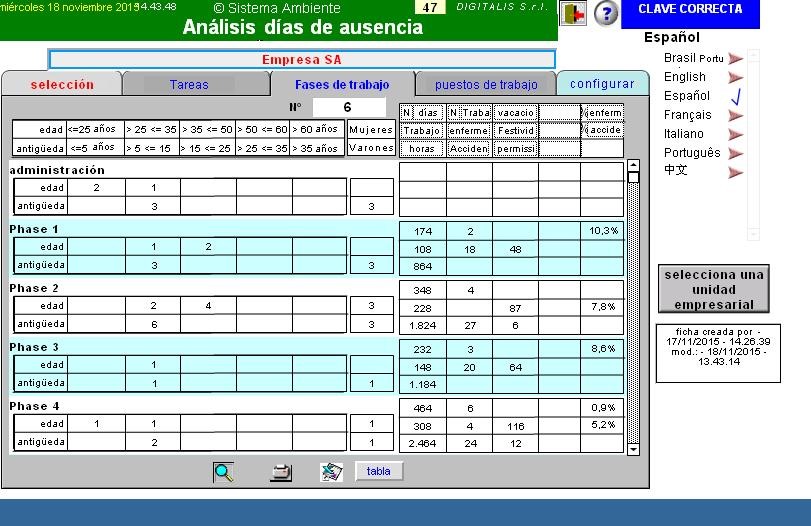Select the Phase 3 label
The height and width of the screenshot is (526, 811).
[x=34, y=347]
